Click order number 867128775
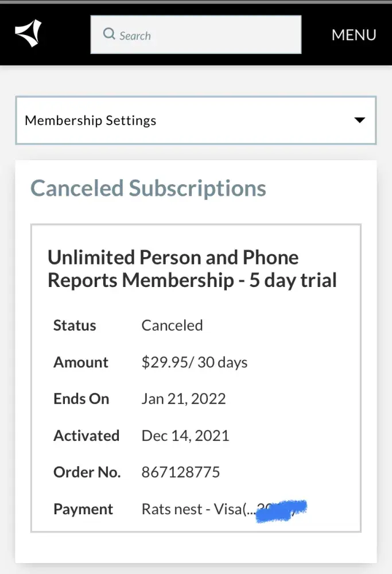 181,472
